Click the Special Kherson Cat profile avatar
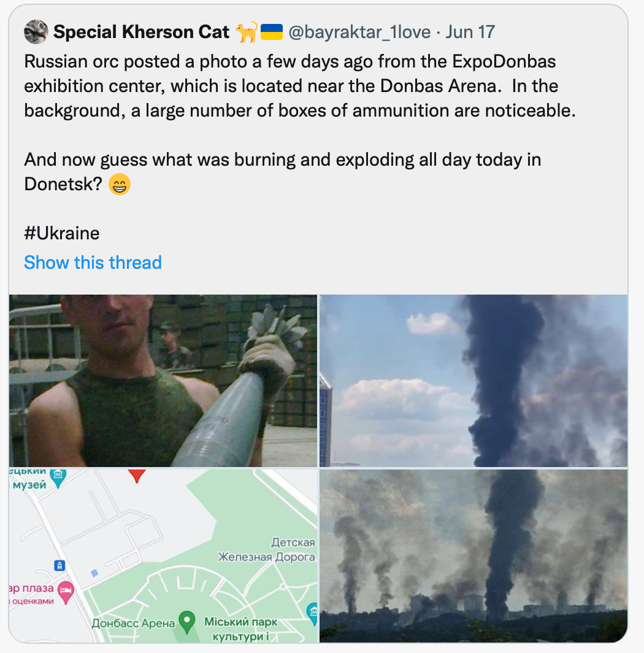 coord(36,32)
